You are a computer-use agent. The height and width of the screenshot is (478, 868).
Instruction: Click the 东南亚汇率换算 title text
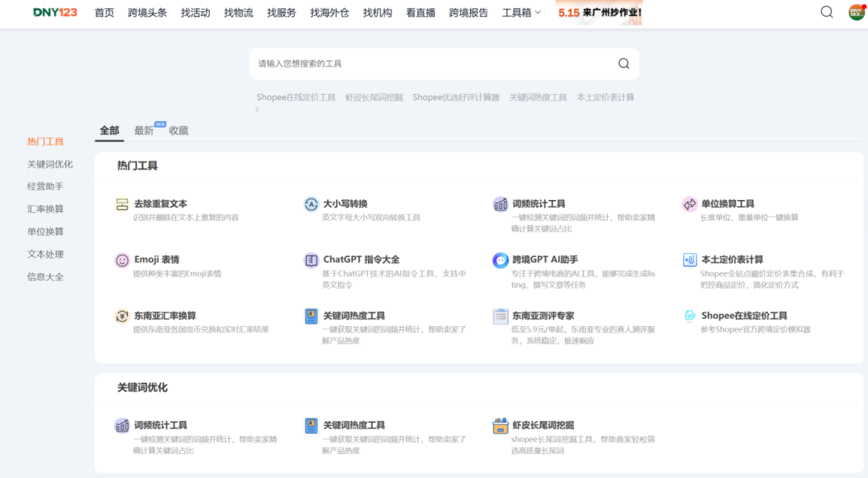tap(165, 316)
